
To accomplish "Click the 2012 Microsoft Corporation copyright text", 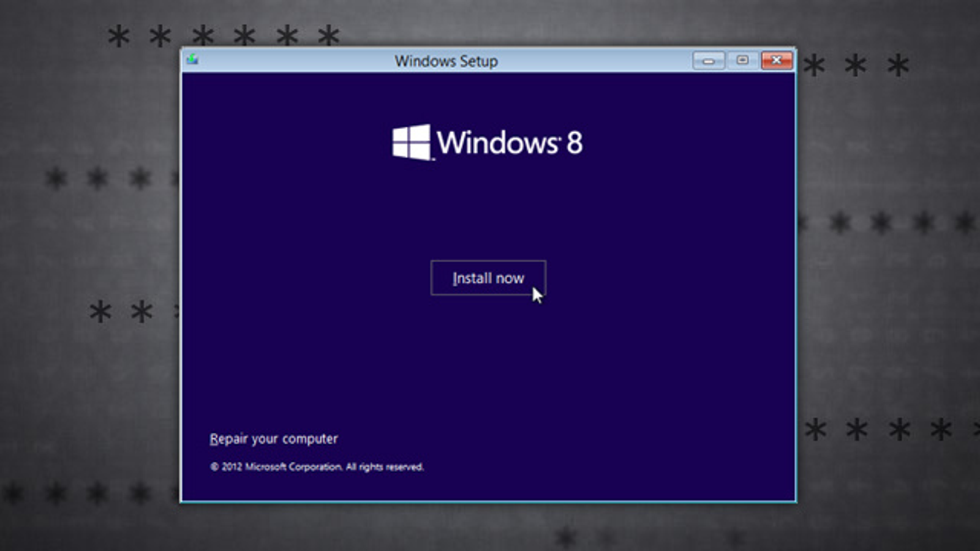I will click(317, 467).
